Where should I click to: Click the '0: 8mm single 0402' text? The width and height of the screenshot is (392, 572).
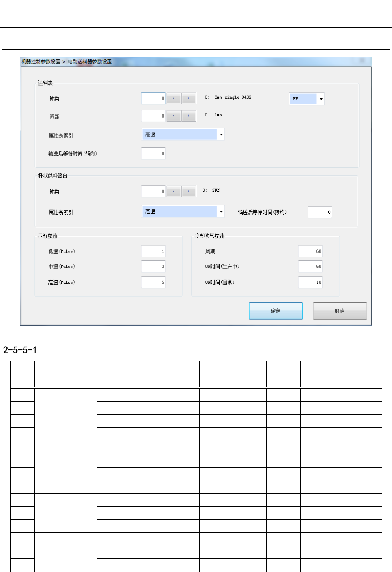tap(228, 97)
